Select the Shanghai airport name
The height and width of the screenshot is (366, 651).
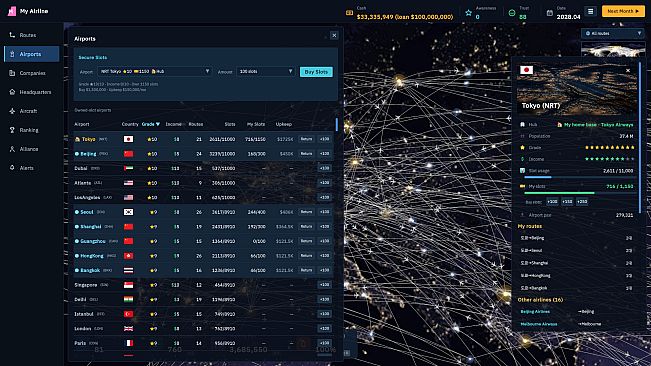[x=91, y=227]
